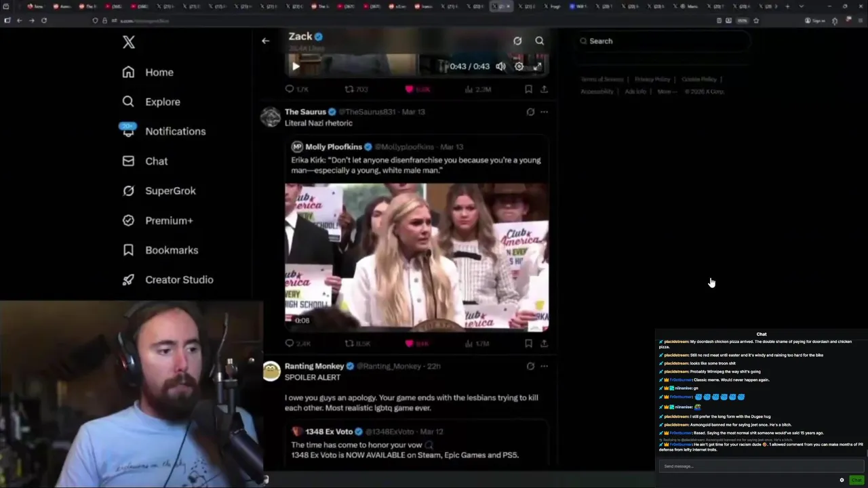Open a new browser tab with plus
Screen dimensions: 868x488
787,6
